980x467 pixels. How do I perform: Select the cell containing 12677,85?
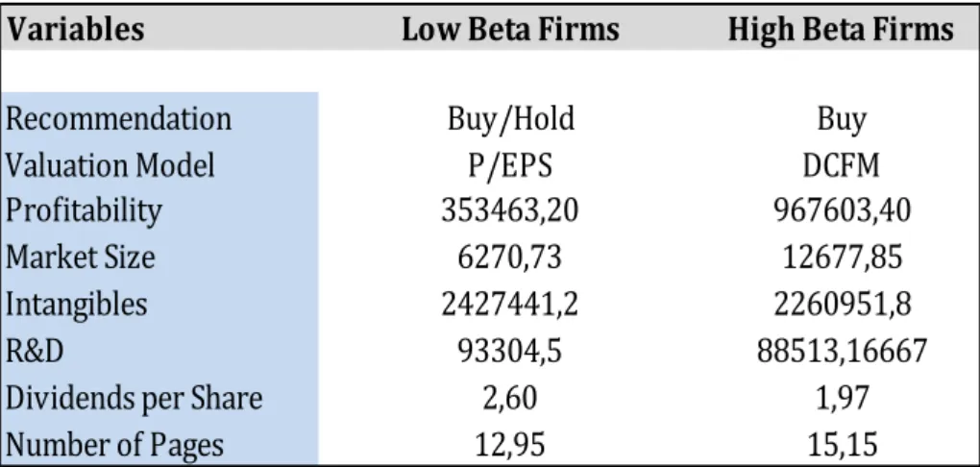[842, 257]
